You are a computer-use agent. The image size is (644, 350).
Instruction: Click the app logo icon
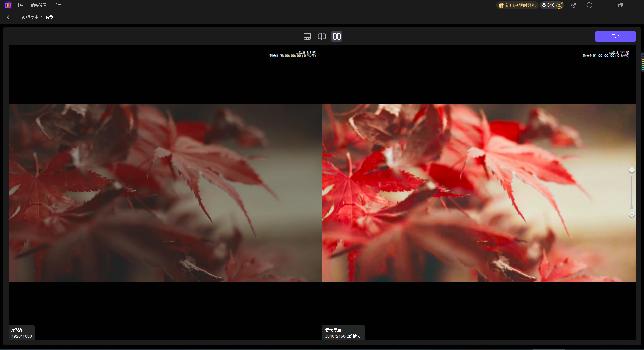(8, 5)
